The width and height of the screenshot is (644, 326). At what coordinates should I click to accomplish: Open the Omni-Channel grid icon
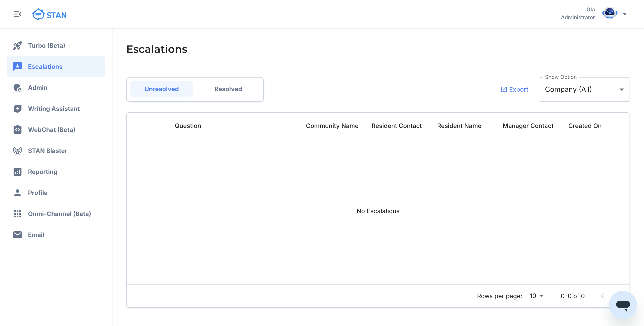17,214
